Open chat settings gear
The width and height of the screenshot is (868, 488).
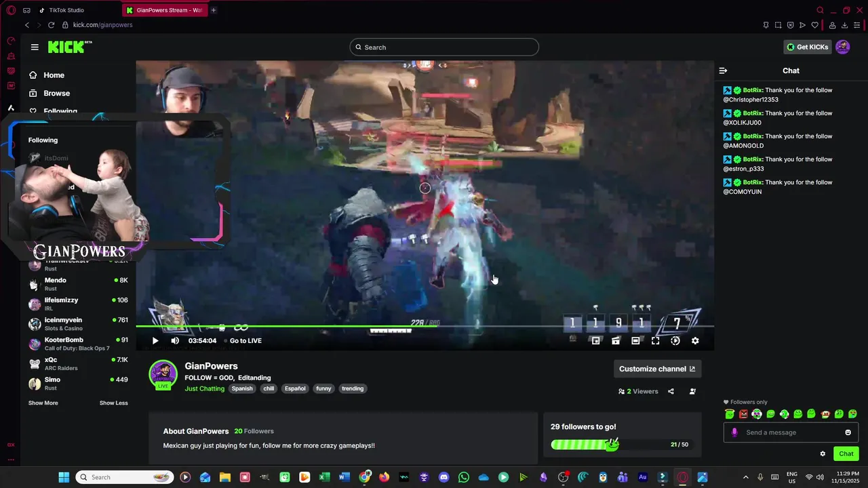(823, 454)
